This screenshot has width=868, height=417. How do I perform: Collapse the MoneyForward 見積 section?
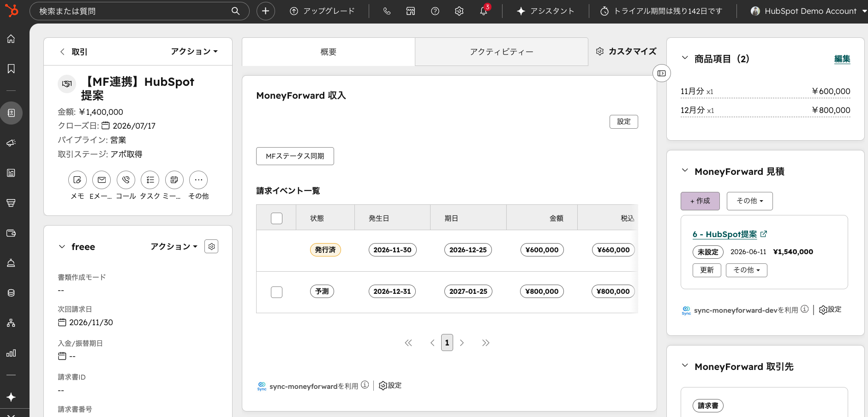[x=685, y=170]
